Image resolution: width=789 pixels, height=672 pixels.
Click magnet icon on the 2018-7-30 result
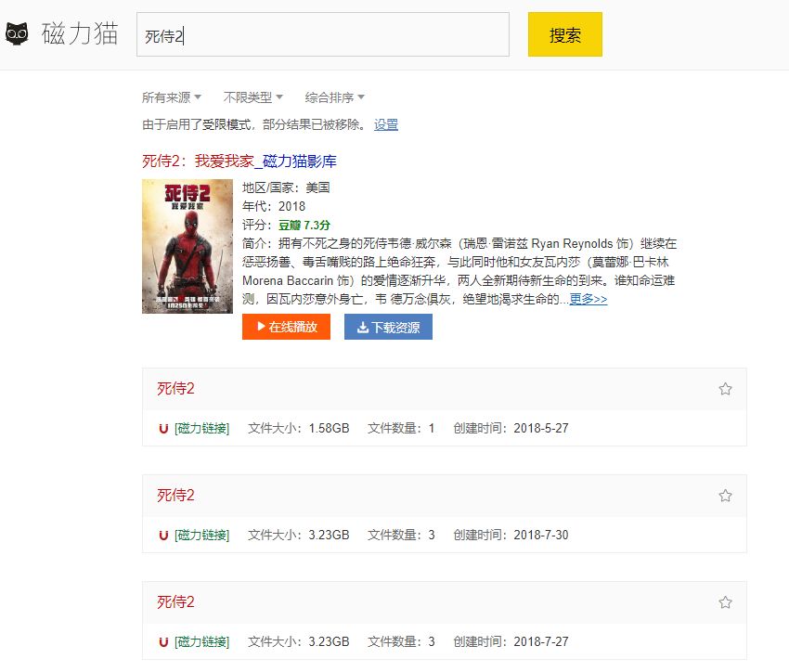(x=163, y=536)
